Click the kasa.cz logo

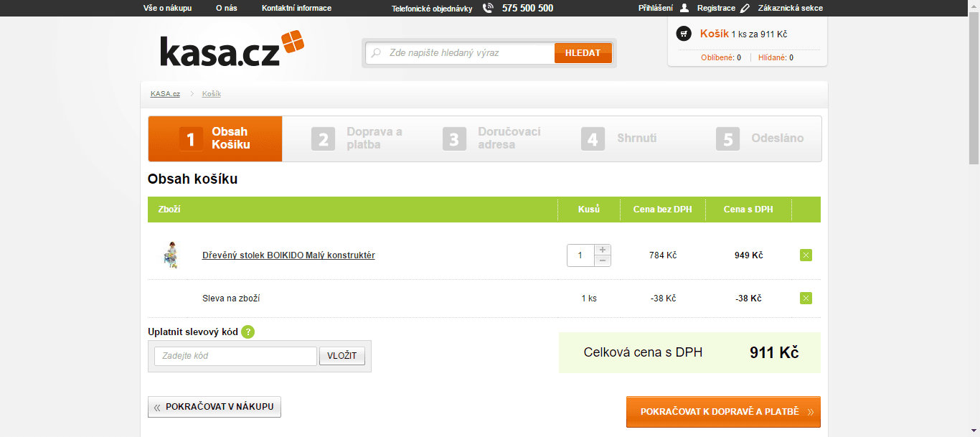click(x=232, y=49)
